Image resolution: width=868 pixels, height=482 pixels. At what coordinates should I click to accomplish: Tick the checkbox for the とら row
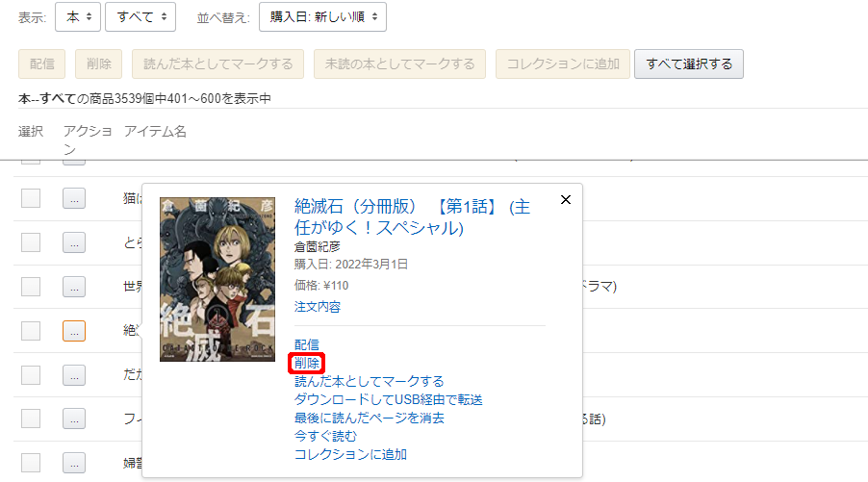click(31, 242)
